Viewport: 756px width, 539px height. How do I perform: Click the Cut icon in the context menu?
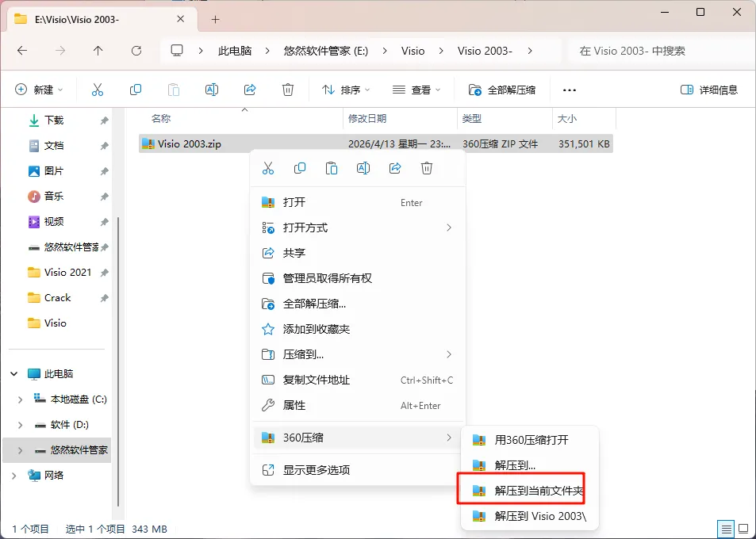(x=268, y=168)
